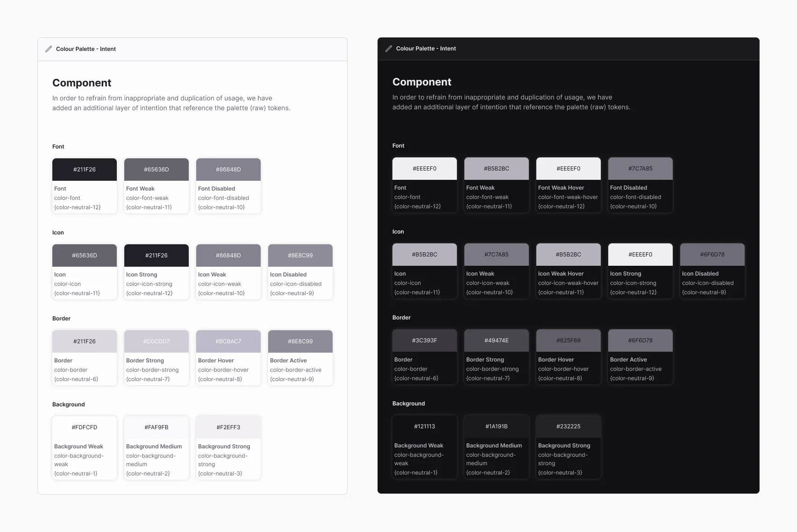Choose the dark panel Border Hover swatch #625F69
This screenshot has height=532, width=797.
tap(569, 340)
